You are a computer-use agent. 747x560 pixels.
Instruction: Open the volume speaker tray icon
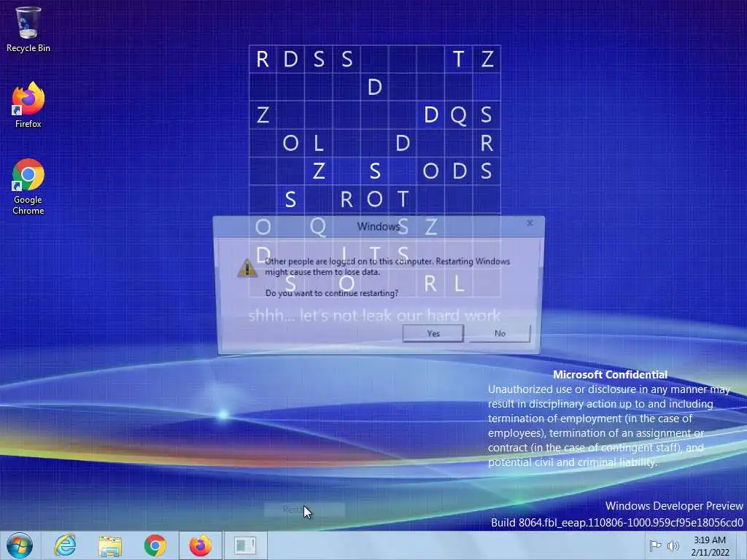(x=673, y=545)
